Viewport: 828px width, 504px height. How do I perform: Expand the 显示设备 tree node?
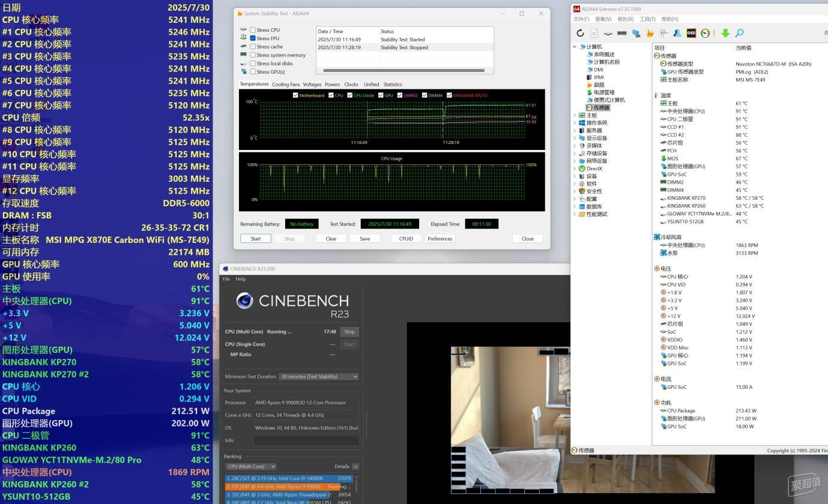coord(575,138)
